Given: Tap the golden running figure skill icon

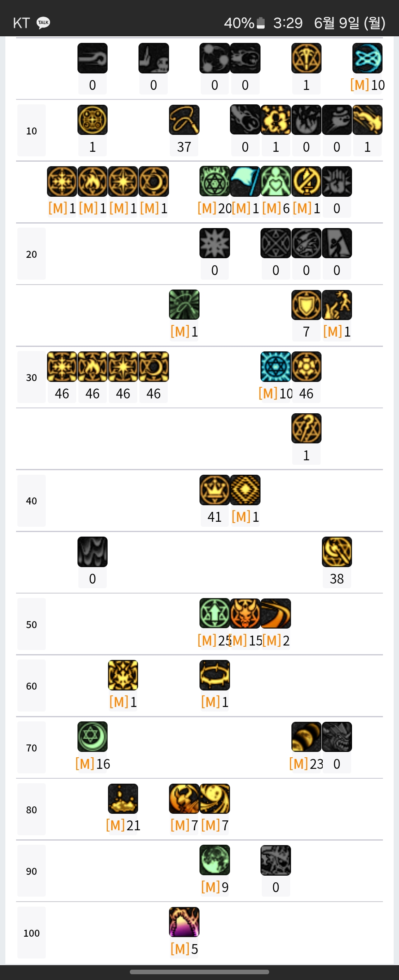Looking at the screenshot, I should coord(337,305).
